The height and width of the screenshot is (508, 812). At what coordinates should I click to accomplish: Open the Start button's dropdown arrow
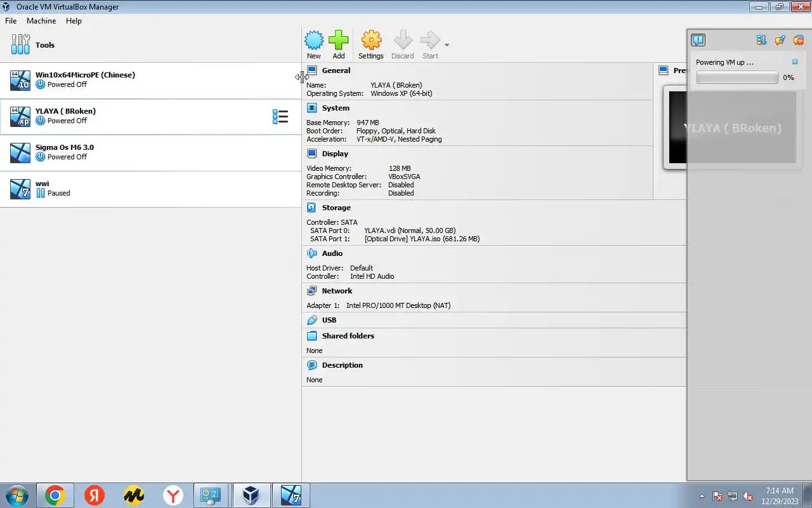point(447,45)
